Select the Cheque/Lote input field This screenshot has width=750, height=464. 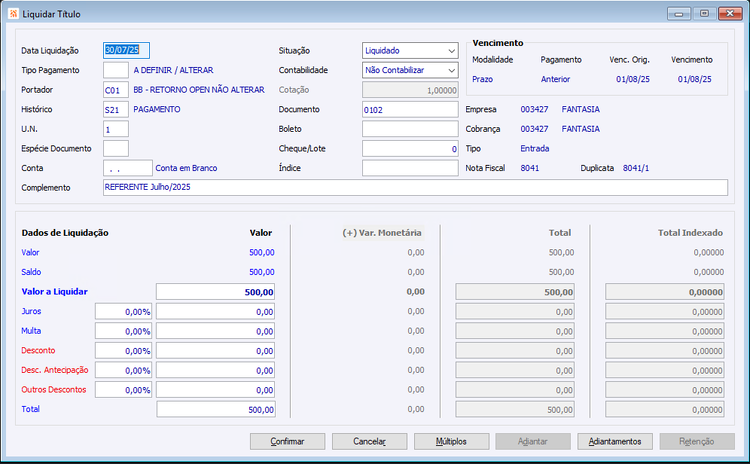(x=410, y=149)
